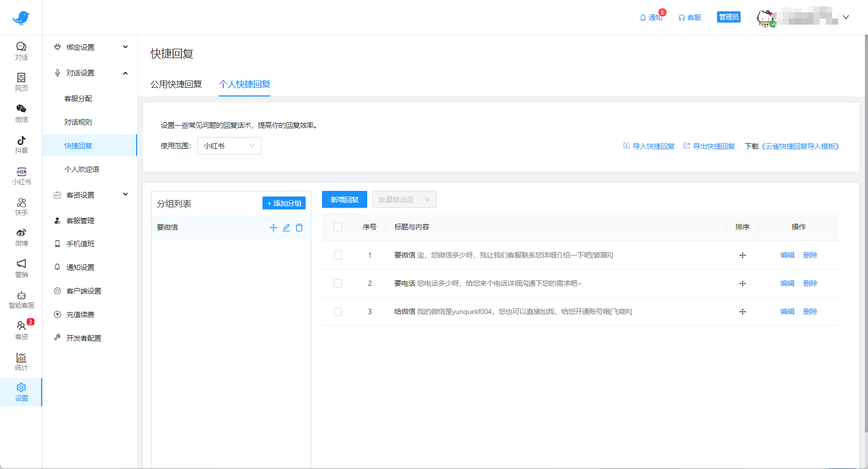Open the 对话 conversation panel
This screenshot has height=469, width=868.
(21, 51)
